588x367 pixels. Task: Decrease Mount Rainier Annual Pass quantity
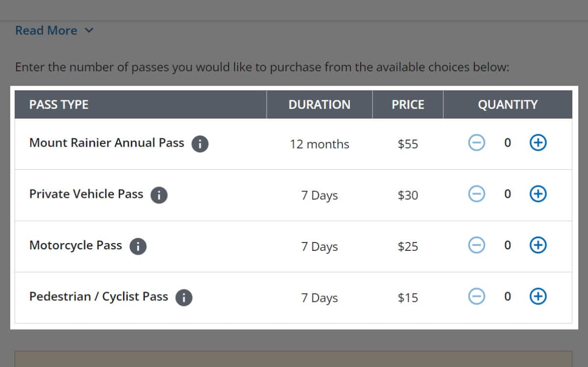tap(476, 143)
